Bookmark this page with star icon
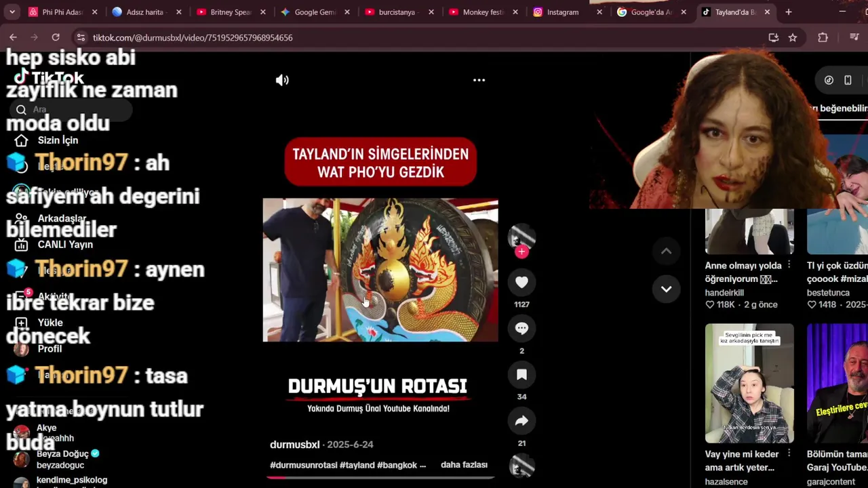Screen dimensions: 868x488 pos(793,37)
